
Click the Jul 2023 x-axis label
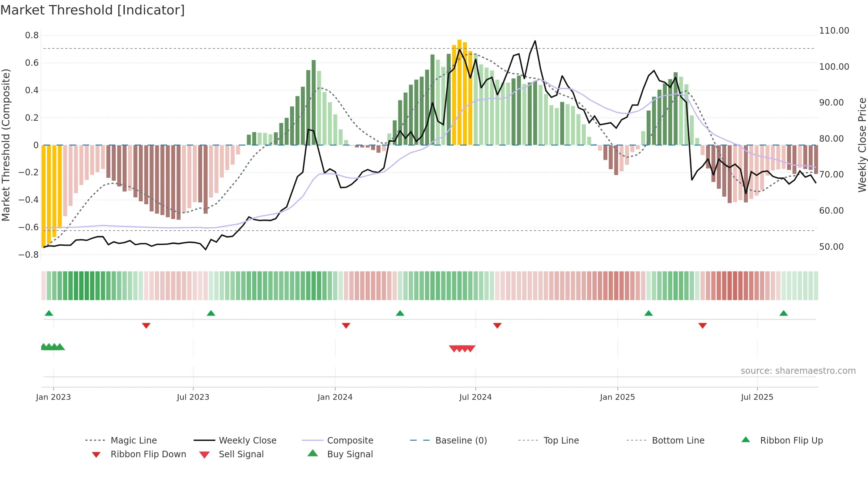pos(193,397)
